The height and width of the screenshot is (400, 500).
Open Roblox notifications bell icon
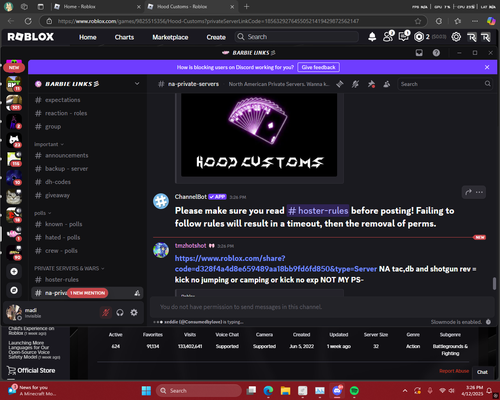[x=372, y=37]
